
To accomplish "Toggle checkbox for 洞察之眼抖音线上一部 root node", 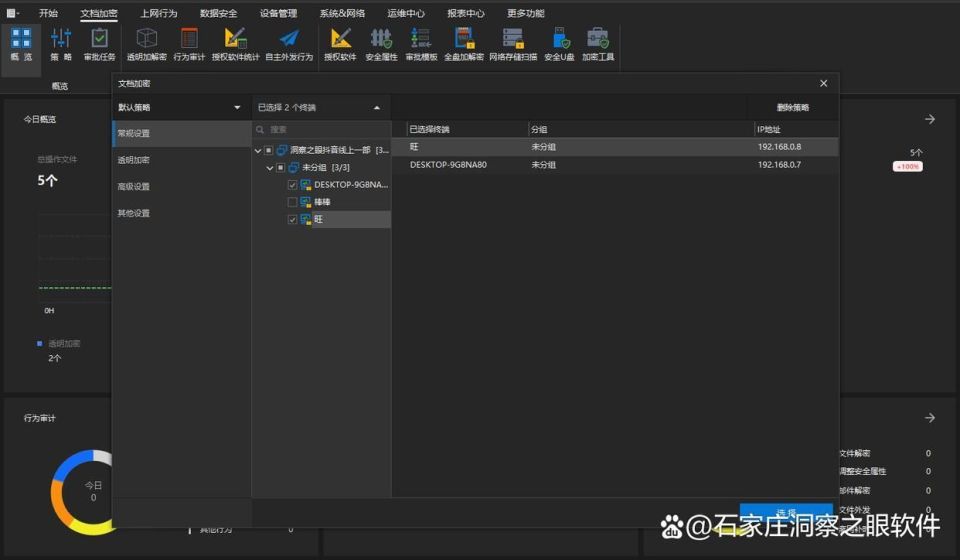I will (268, 150).
